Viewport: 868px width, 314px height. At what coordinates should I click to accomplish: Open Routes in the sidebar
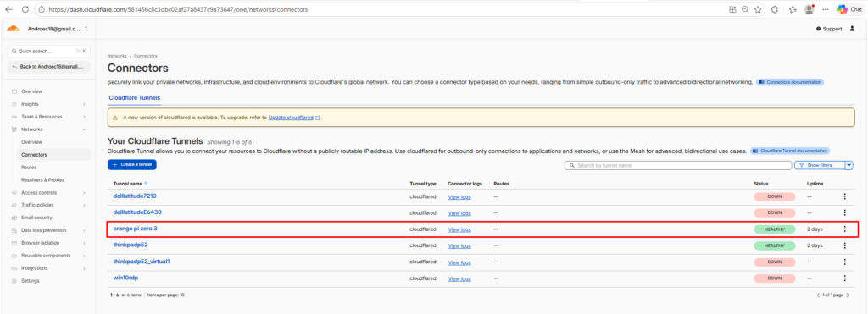(x=29, y=168)
